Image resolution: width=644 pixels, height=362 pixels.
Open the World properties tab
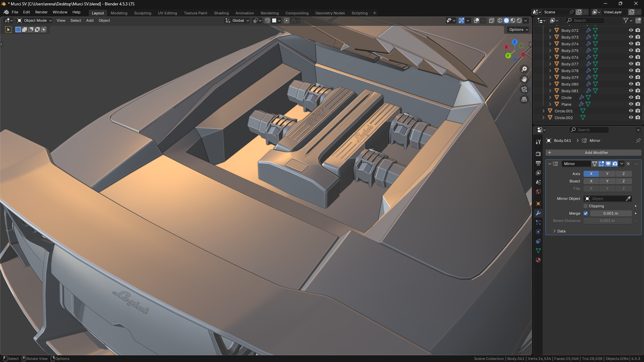tap(538, 191)
